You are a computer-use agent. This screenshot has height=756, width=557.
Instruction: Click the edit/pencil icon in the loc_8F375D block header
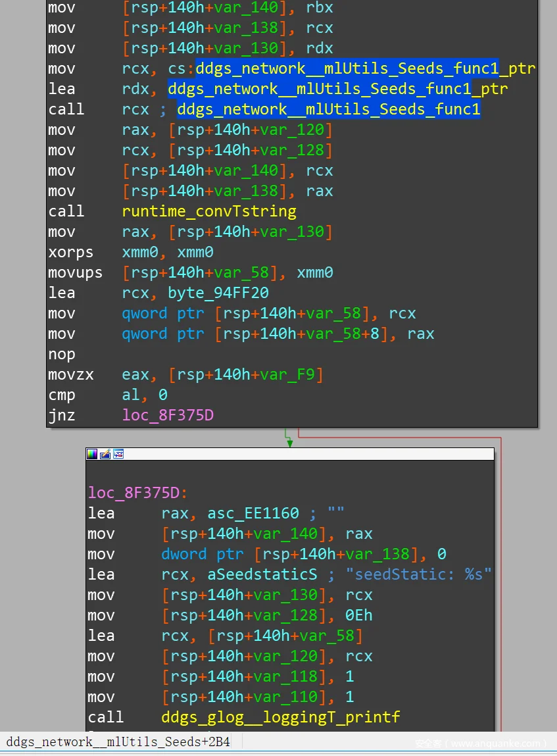pyautogui.click(x=105, y=454)
